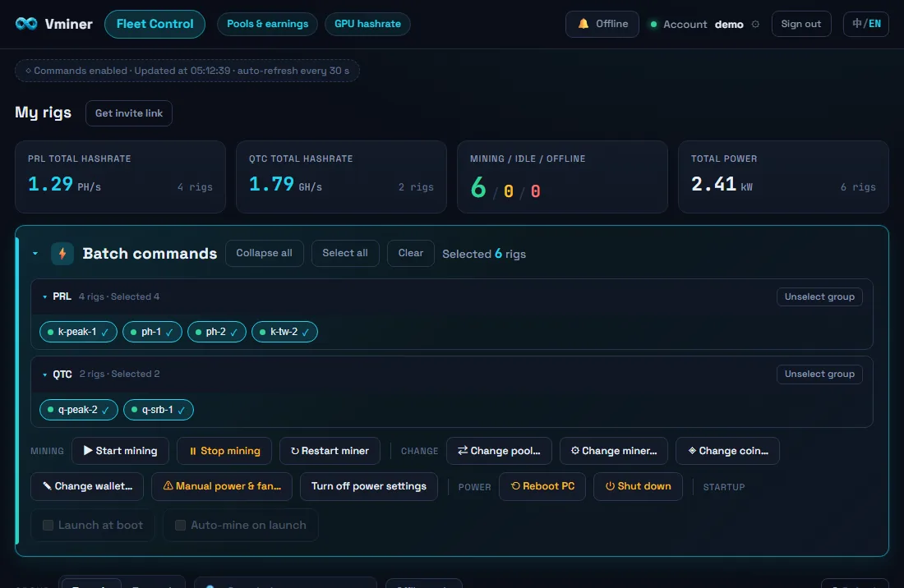Click total power value 2.41
This screenshot has height=588, width=904.
tap(713, 184)
